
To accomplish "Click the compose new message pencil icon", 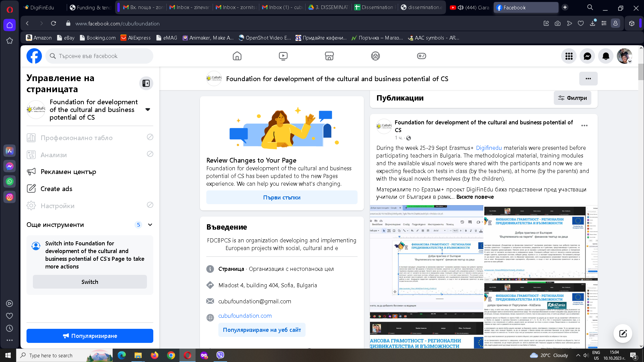I will point(623,333).
